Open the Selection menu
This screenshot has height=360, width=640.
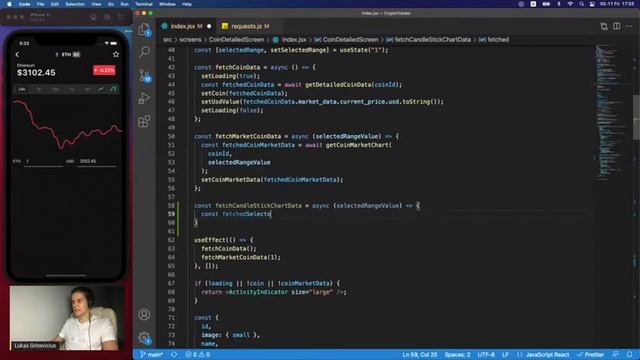75,4
